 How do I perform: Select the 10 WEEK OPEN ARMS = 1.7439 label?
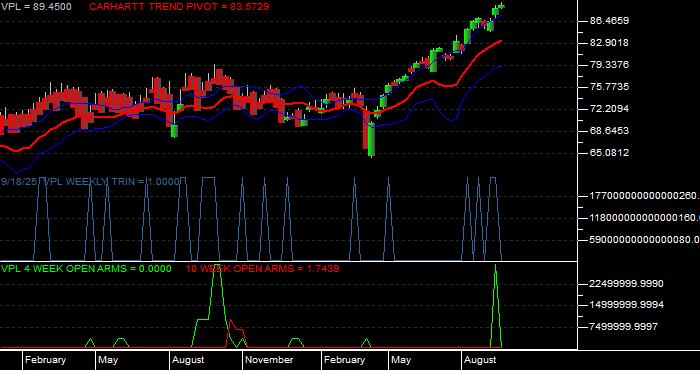[262, 269]
